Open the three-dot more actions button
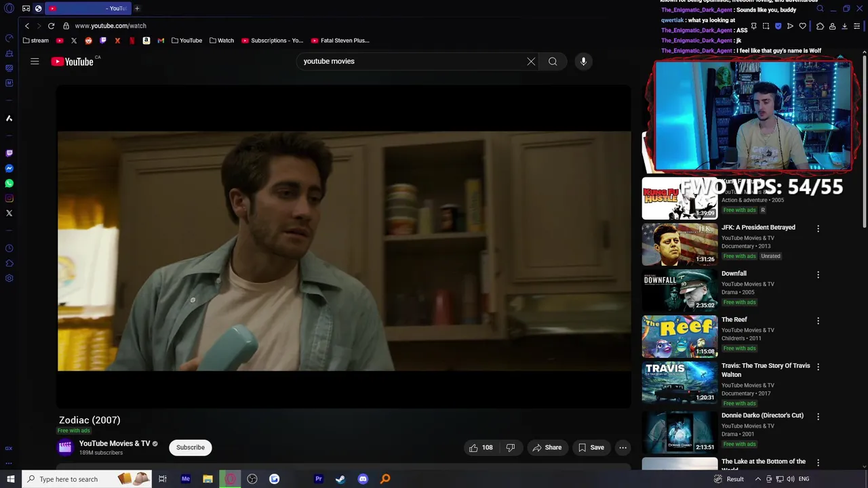Viewport: 868px width, 488px height. pyautogui.click(x=623, y=447)
